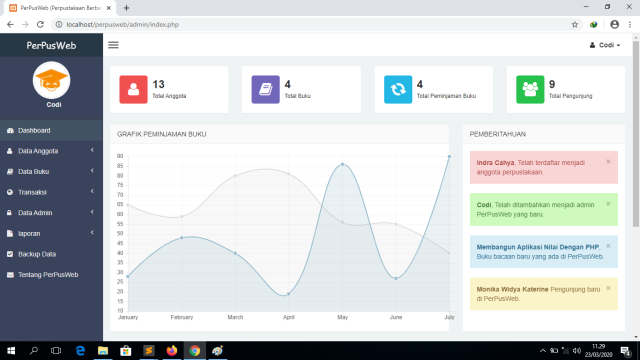Bookmark this page with the star icon
The width and height of the screenshot is (640, 360).
click(x=575, y=24)
